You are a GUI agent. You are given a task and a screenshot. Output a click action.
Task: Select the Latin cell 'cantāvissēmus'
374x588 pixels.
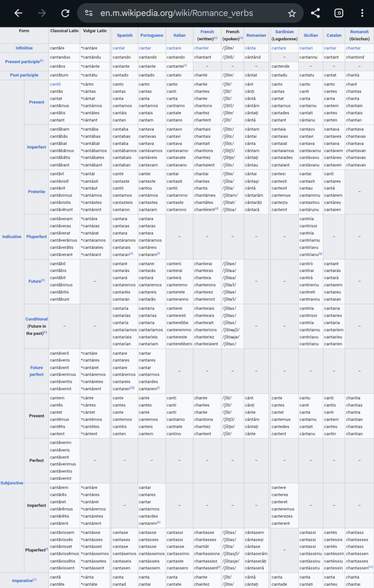(x=64, y=553)
